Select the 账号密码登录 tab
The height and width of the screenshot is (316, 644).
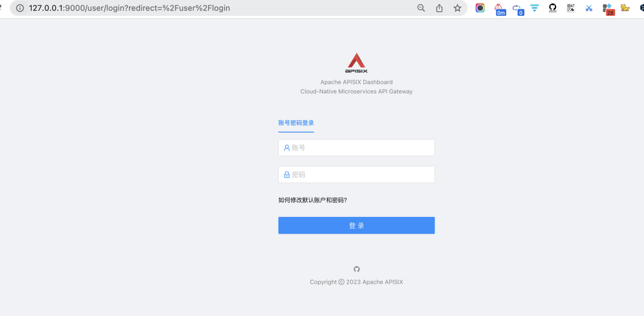tap(296, 123)
